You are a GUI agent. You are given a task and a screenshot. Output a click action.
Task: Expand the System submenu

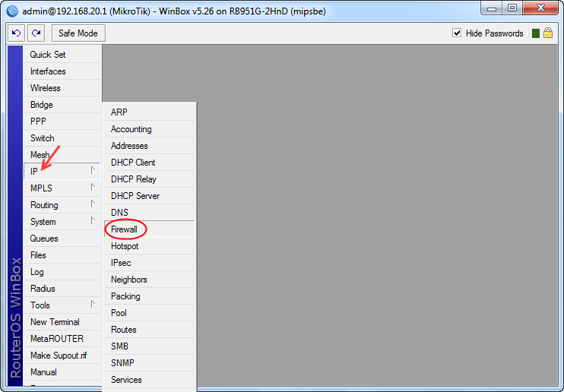pyautogui.click(x=93, y=221)
